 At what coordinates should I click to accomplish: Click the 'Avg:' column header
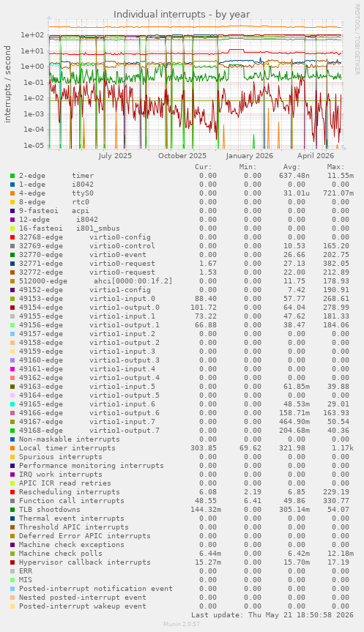click(x=291, y=167)
